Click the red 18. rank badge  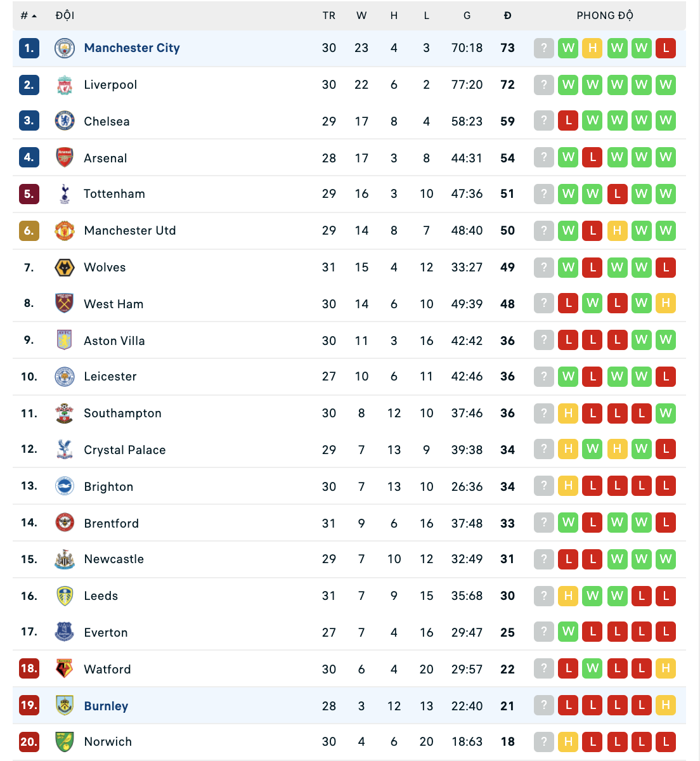pos(29,669)
